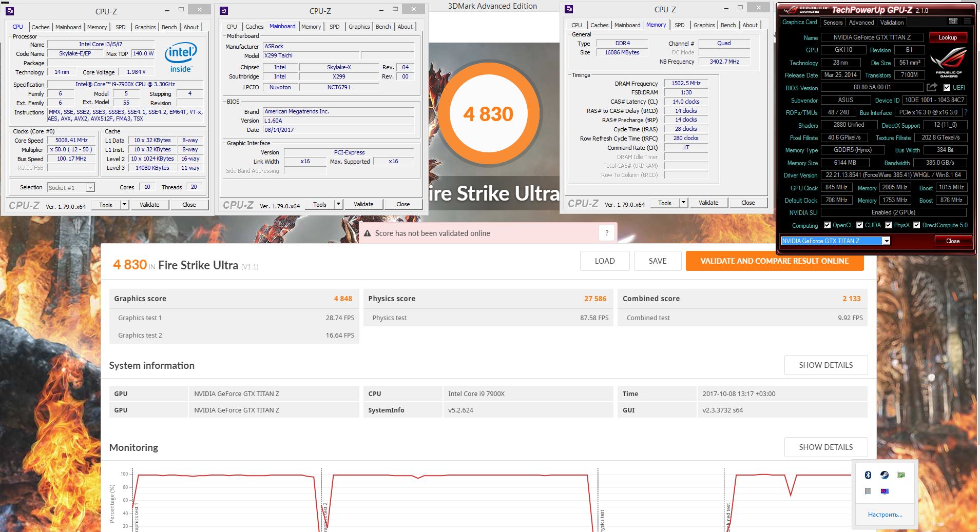The image size is (980, 532).
Task: Toggle the PhysX checkbox
Action: tap(888, 225)
